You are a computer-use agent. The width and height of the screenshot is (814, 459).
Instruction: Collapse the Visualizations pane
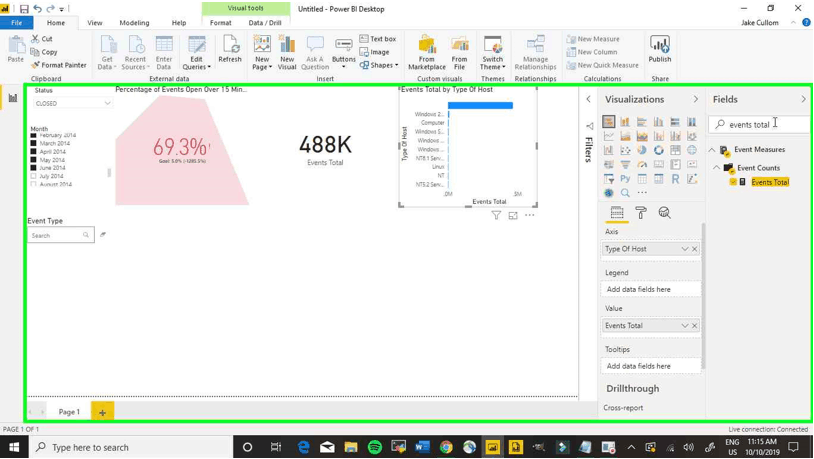click(x=696, y=99)
